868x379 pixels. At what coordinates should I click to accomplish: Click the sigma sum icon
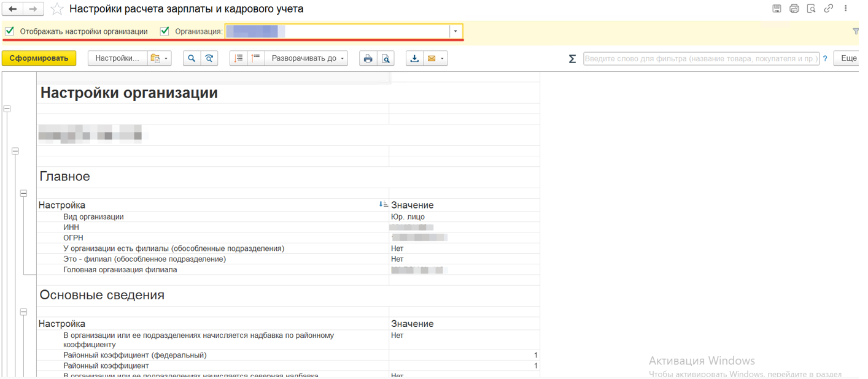[572, 59]
